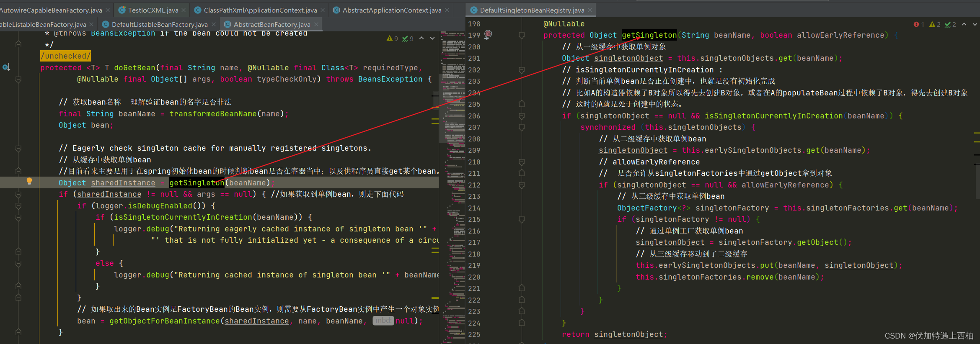Fold 'Eagerly check singleton cache' comment block
The width and height of the screenshot is (980, 344).
pyautogui.click(x=18, y=148)
